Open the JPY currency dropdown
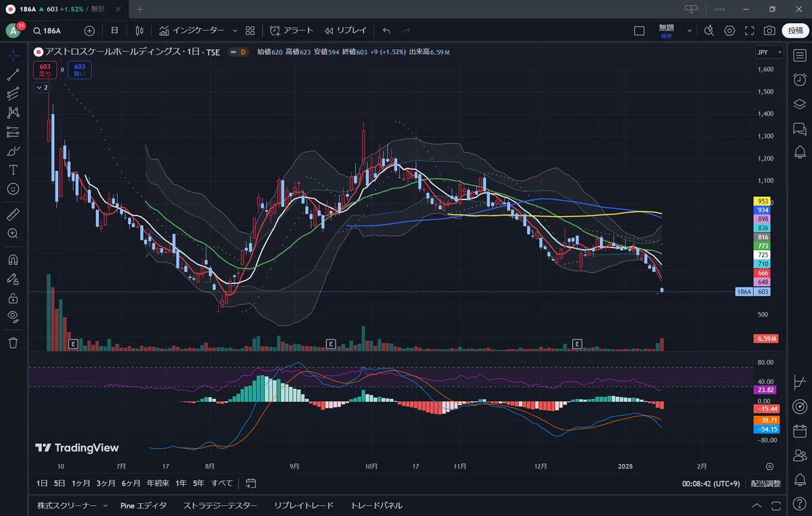Image resolution: width=812 pixels, height=516 pixels. tap(769, 52)
